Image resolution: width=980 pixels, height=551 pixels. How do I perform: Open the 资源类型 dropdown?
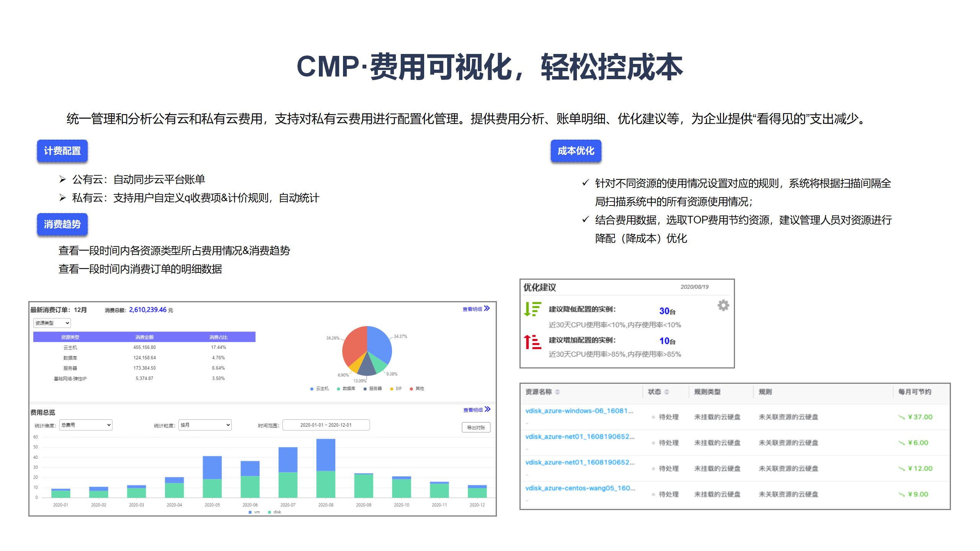(52, 323)
